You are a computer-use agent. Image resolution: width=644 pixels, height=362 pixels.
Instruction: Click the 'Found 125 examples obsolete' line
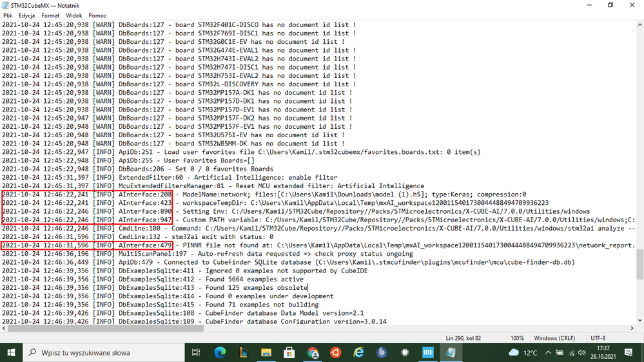[x=155, y=288]
